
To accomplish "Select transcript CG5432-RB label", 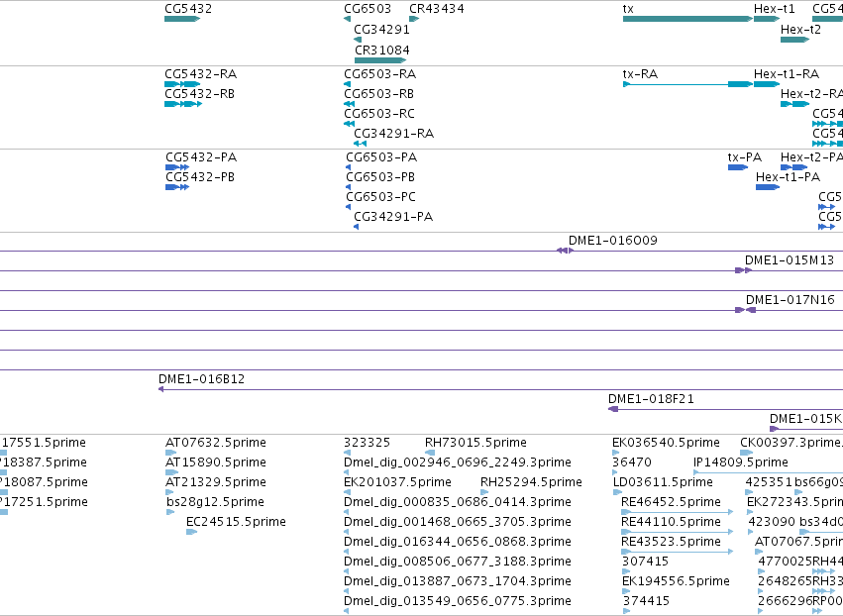I will click(x=199, y=93).
